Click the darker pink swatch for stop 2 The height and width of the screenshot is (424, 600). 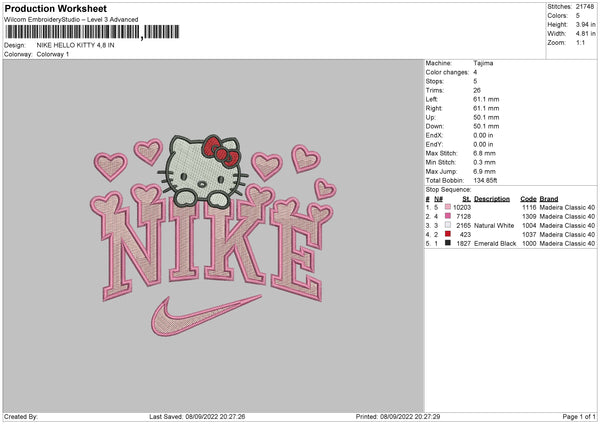450,215
